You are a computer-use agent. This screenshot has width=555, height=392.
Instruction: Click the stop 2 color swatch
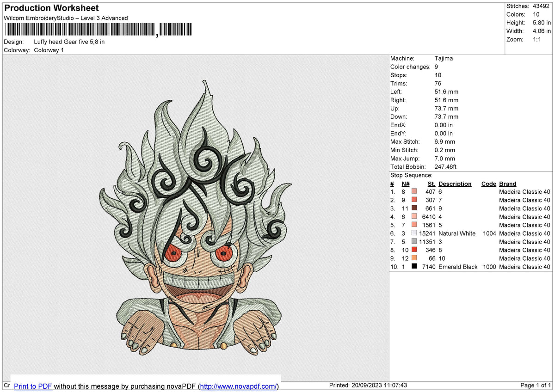click(414, 200)
